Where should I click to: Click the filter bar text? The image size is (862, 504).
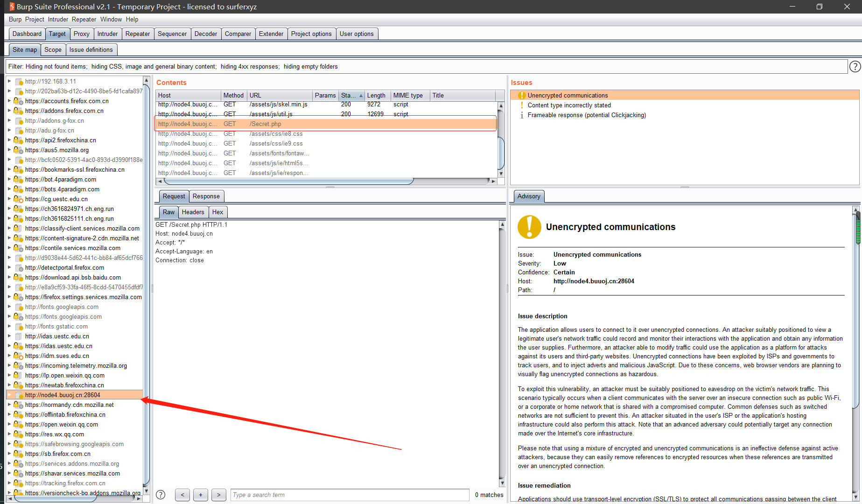(x=173, y=67)
